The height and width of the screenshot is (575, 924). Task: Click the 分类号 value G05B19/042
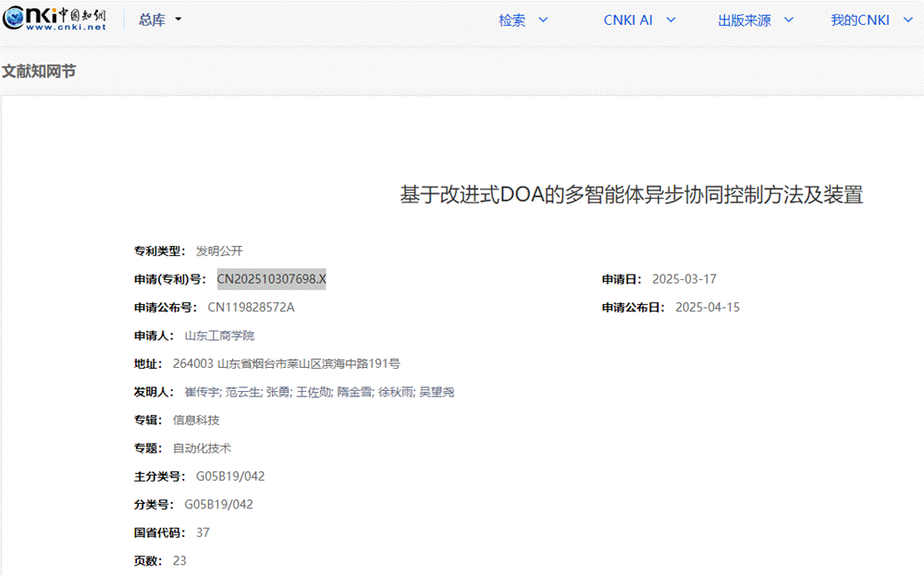click(219, 505)
